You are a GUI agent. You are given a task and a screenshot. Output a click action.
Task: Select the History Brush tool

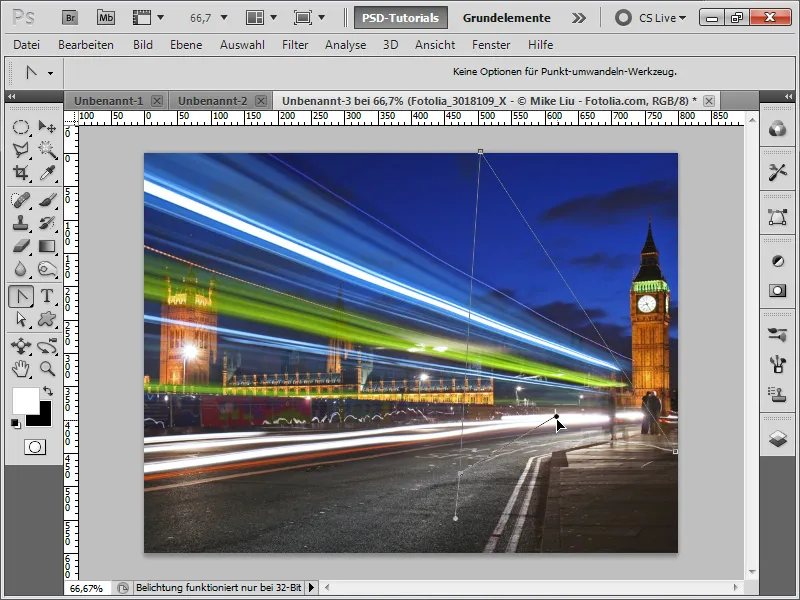point(47,223)
